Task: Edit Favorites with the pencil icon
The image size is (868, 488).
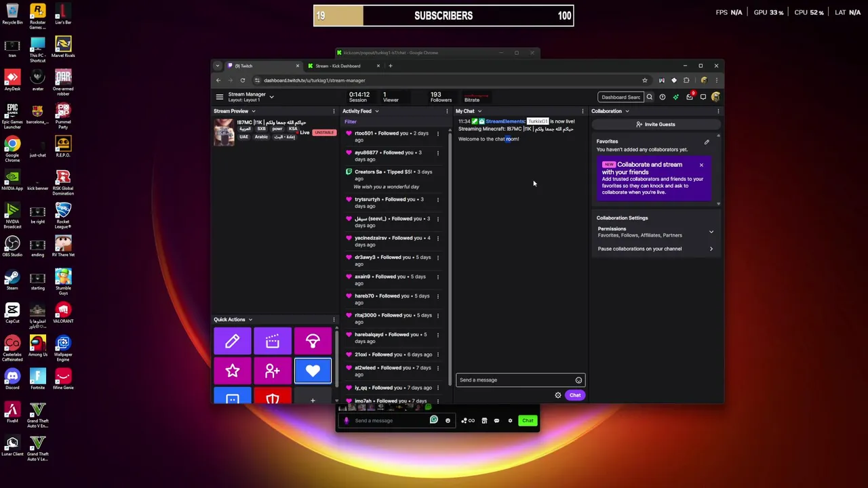Action: pyautogui.click(x=707, y=142)
